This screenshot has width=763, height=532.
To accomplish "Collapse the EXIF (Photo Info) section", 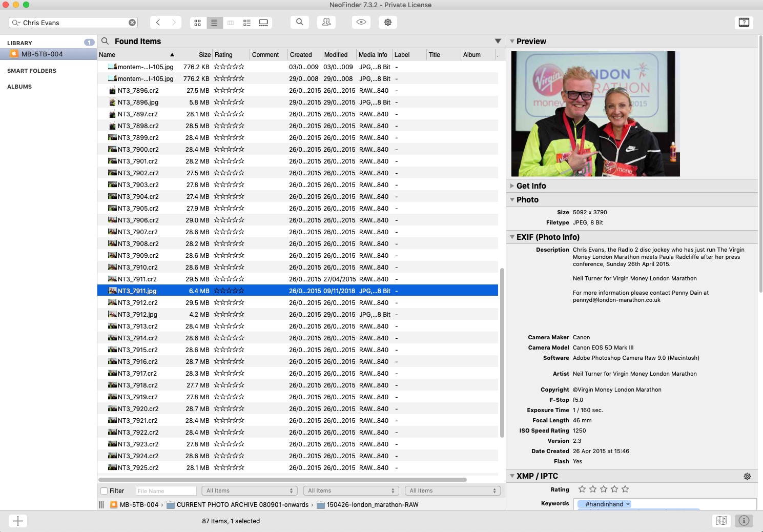I will coord(512,237).
